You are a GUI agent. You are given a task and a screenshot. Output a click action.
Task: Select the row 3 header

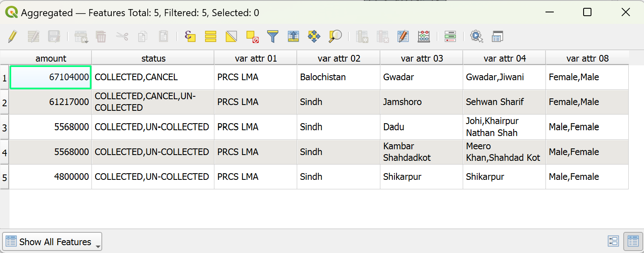point(5,127)
